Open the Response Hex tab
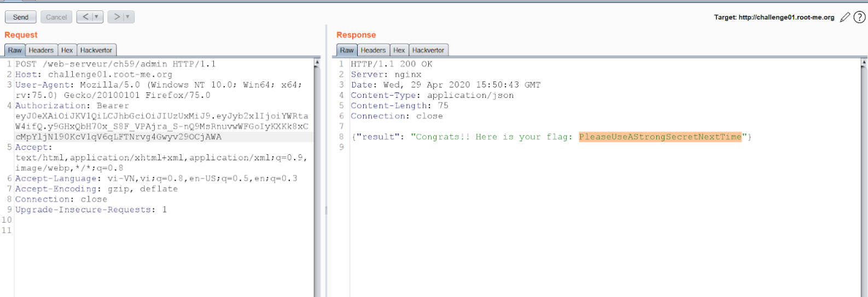The width and height of the screenshot is (868, 297). [x=399, y=50]
